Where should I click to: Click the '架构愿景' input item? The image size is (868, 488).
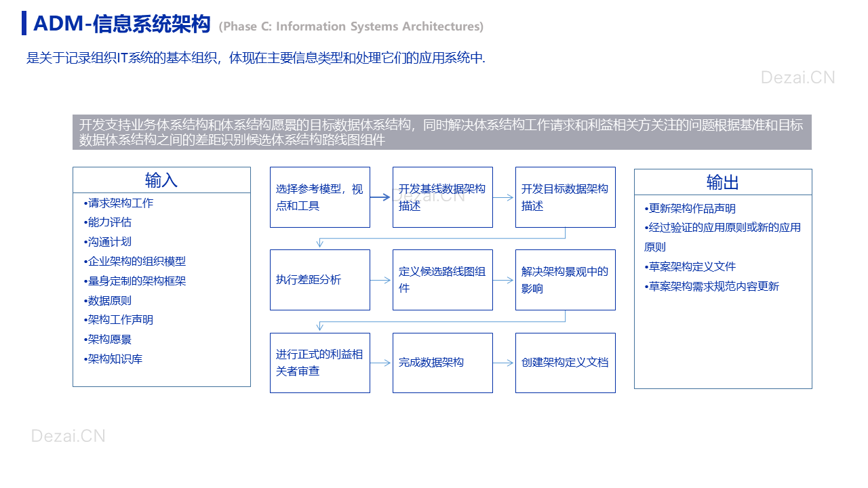click(x=108, y=340)
